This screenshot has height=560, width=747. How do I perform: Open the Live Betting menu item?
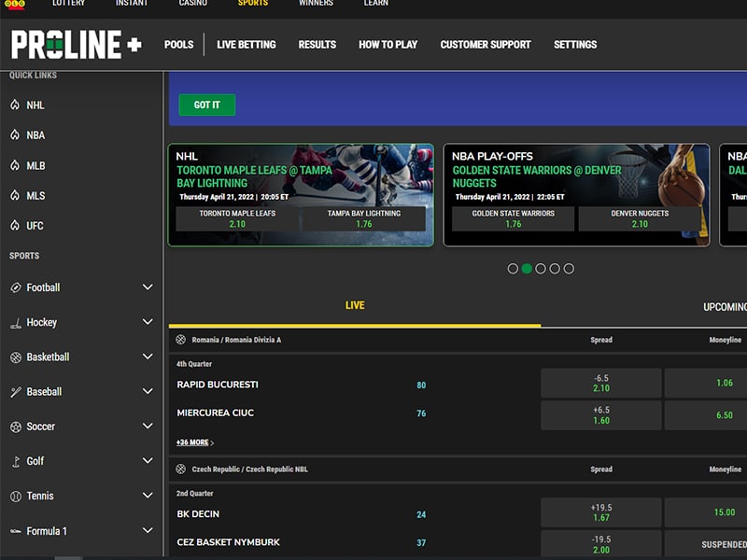[x=246, y=45]
